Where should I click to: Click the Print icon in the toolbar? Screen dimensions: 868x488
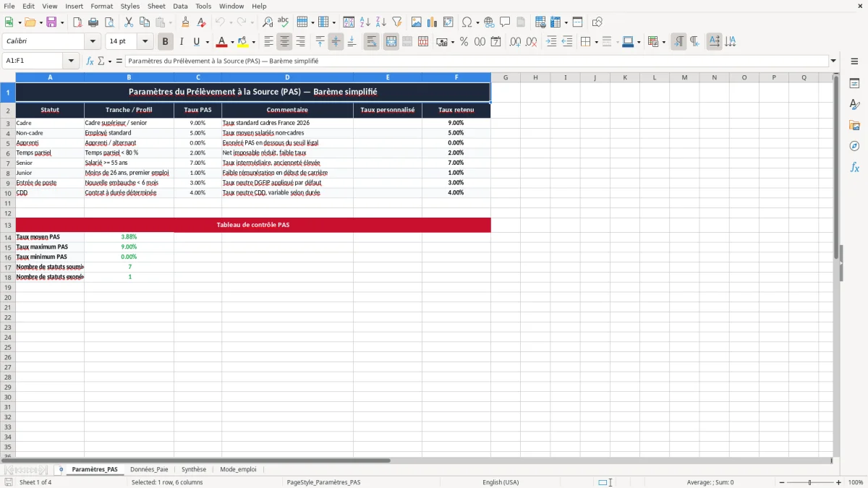point(94,22)
